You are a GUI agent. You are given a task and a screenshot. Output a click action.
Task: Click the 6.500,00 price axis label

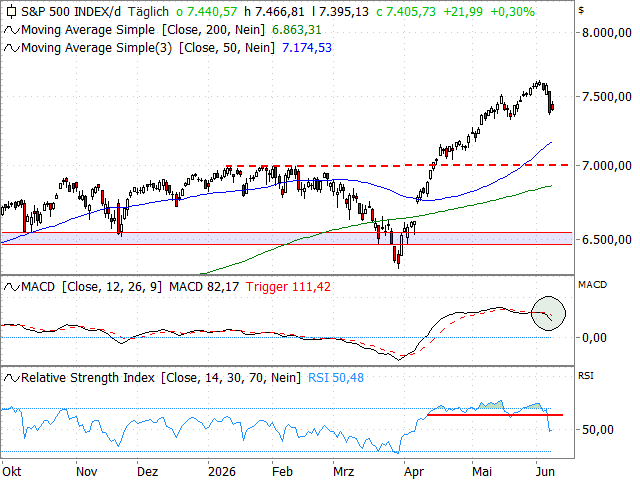pos(607,240)
